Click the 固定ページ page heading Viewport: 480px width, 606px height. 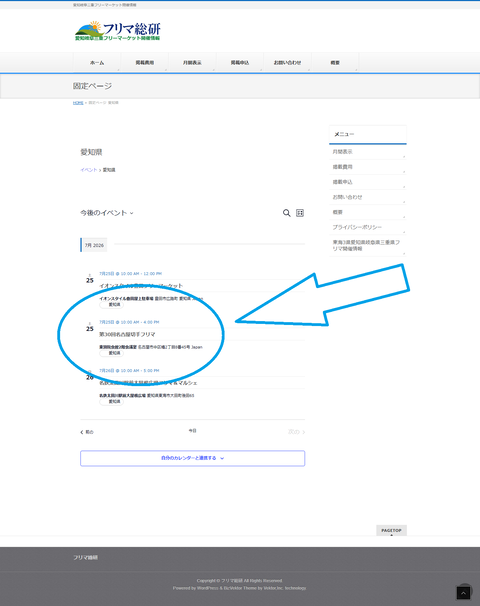point(92,86)
